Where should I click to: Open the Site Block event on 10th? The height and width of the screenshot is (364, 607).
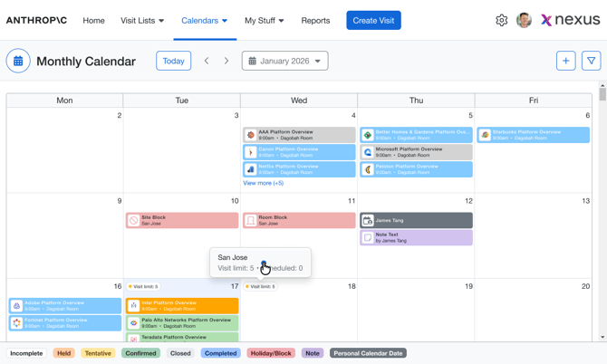click(182, 220)
